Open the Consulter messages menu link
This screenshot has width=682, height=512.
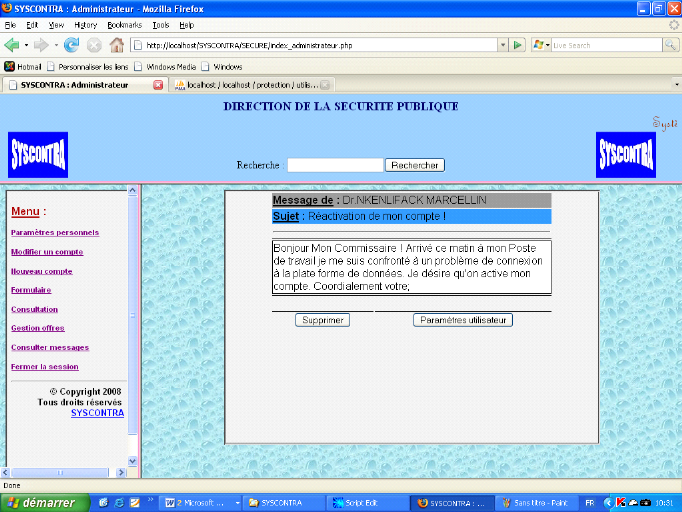click(50, 347)
